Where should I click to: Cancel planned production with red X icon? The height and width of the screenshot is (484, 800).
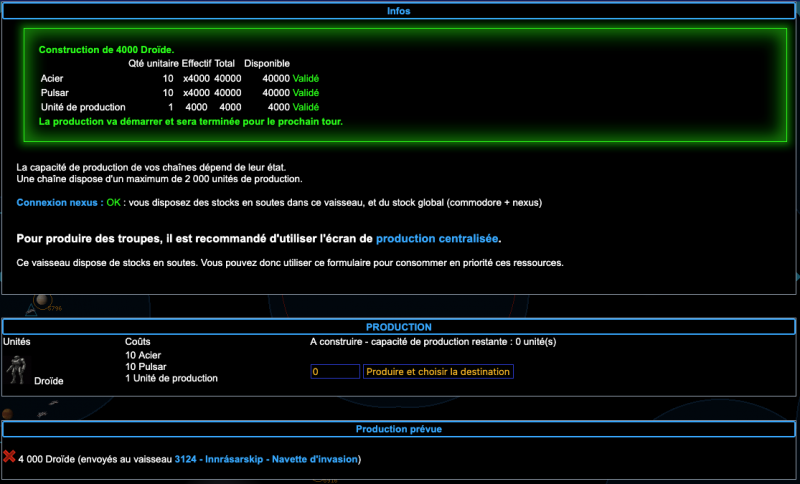pyautogui.click(x=9, y=456)
